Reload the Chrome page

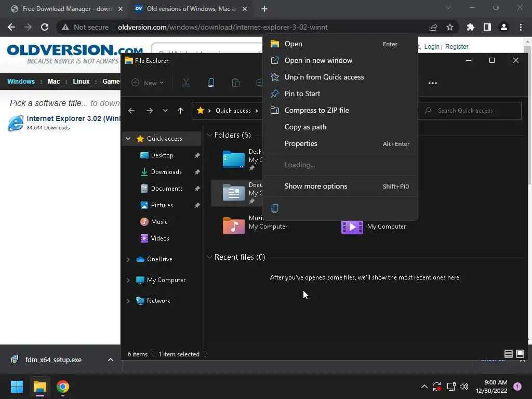coord(45,27)
